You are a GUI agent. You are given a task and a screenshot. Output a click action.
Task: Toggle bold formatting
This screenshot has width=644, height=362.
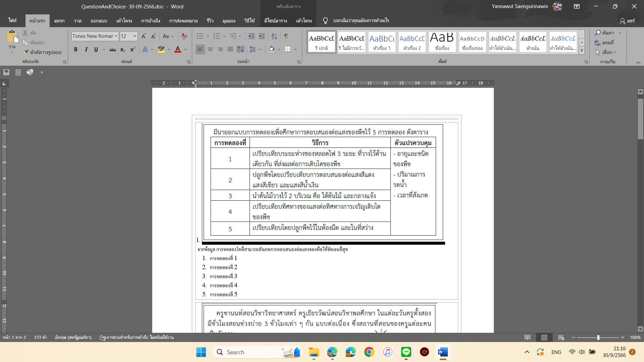pyautogui.click(x=76, y=49)
